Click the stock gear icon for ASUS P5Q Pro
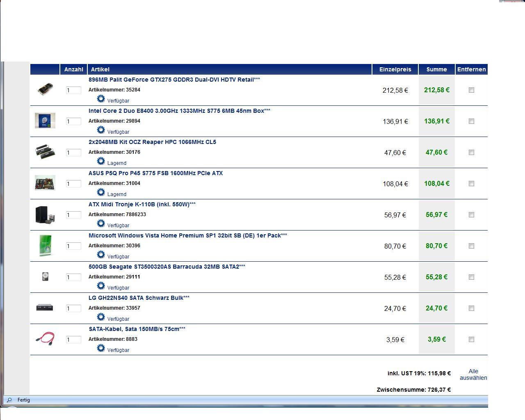 click(x=101, y=192)
